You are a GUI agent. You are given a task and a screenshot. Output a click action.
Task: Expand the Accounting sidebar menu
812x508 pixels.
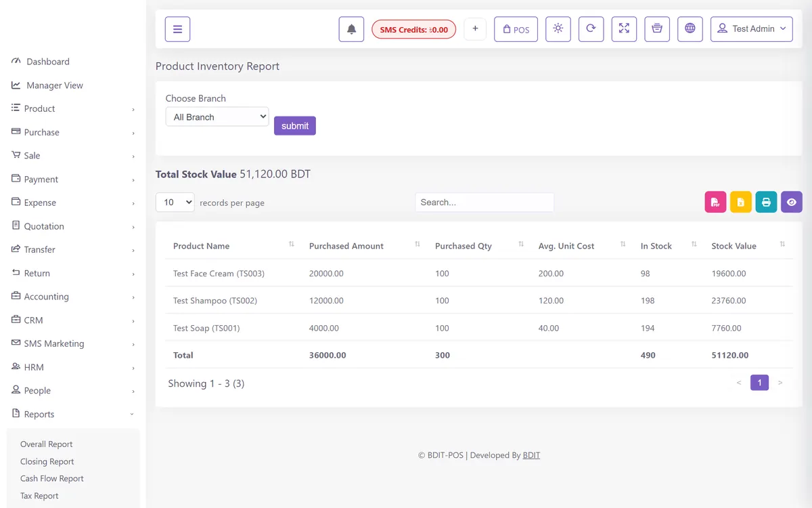[x=73, y=296]
